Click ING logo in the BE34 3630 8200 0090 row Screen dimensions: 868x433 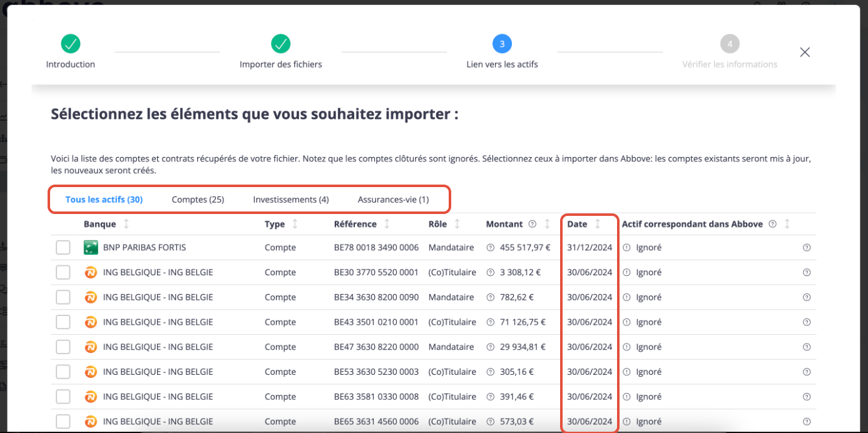[x=91, y=297]
